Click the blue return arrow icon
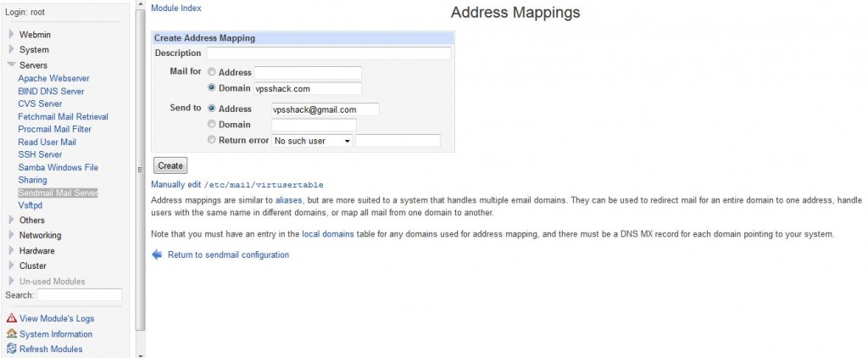Viewport: 868px width, 358px height. 157,255
